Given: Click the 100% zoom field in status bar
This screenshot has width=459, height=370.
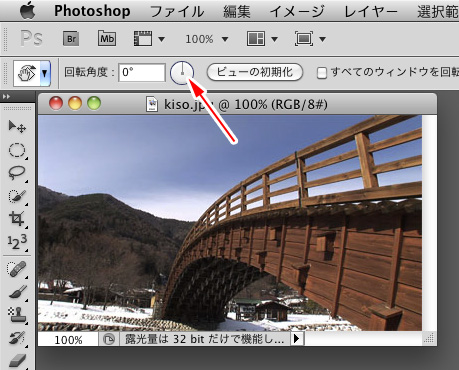Looking at the screenshot, I should coord(68,339).
